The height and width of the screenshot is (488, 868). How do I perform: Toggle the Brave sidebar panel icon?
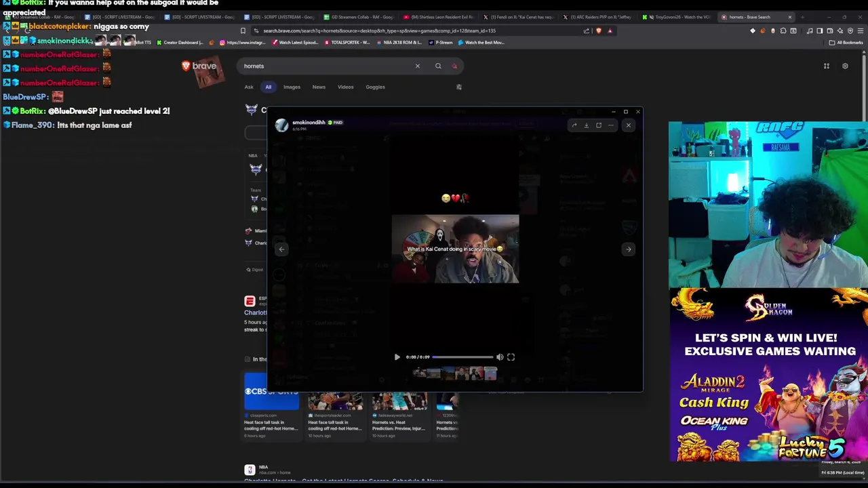pos(819,30)
